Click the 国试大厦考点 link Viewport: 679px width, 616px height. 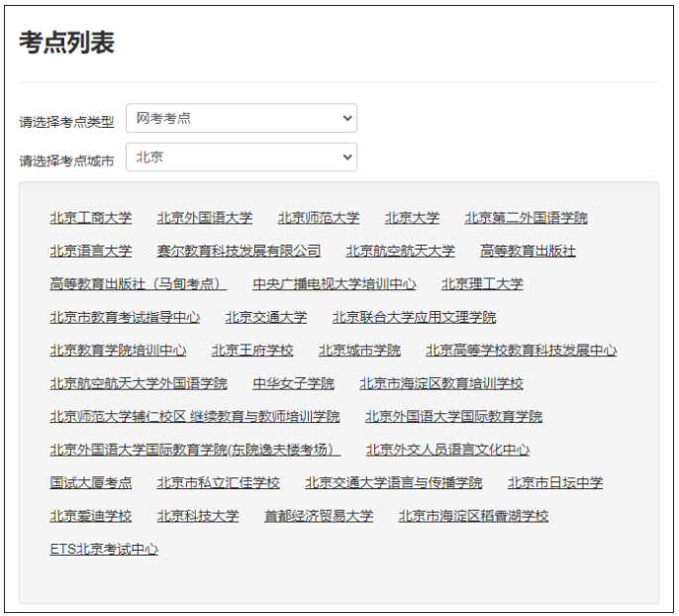90,483
